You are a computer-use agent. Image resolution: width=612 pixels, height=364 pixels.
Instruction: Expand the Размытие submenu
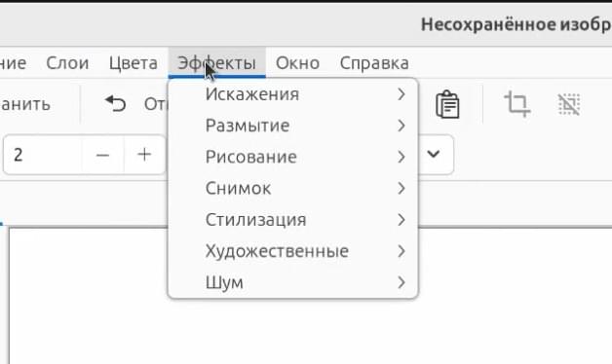292,126
